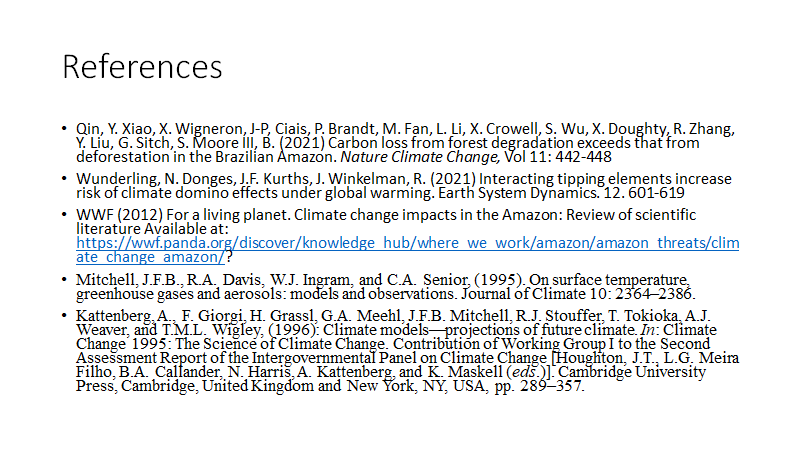The image size is (800, 450).
Task: Click the References slide title
Action: click(142, 66)
